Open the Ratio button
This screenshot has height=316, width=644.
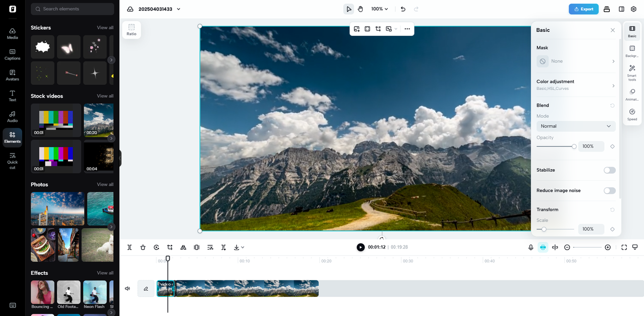point(131,30)
